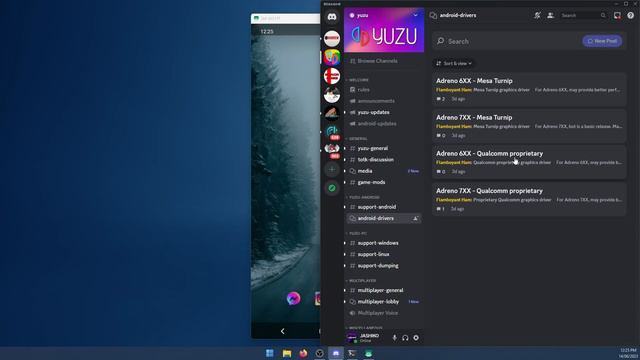Open notification settings bell icon in header
The width and height of the screenshot is (640, 360).
[538, 16]
